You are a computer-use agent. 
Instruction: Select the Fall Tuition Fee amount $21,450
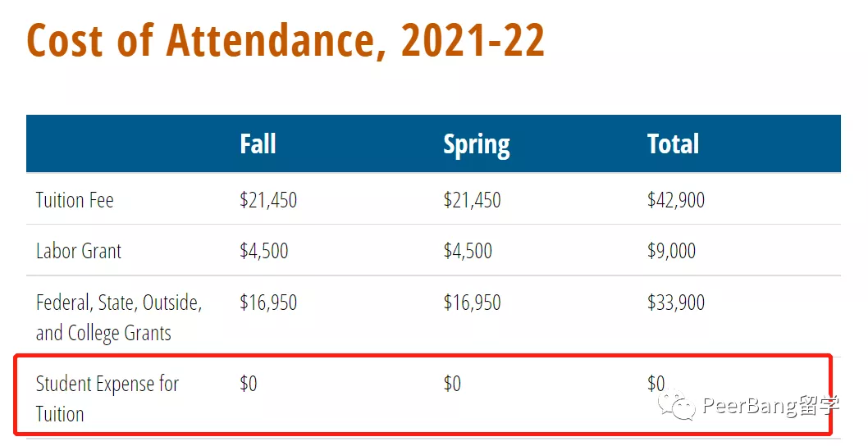268,200
